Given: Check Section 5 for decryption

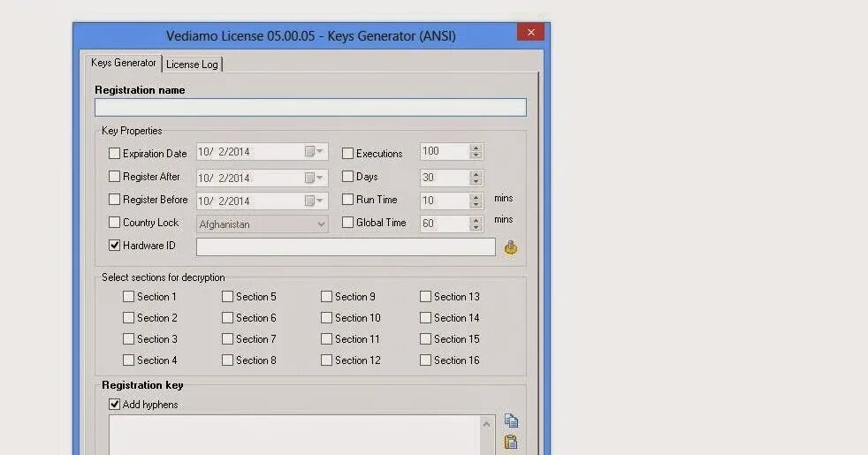Looking at the screenshot, I should point(227,297).
